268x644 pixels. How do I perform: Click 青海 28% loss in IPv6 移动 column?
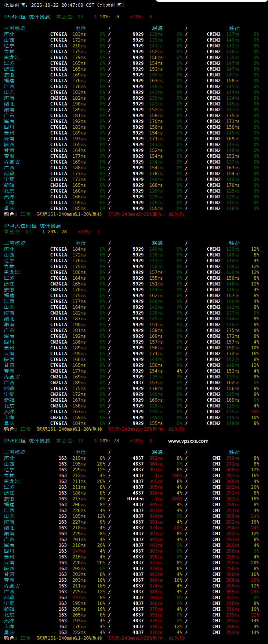tap(255, 580)
